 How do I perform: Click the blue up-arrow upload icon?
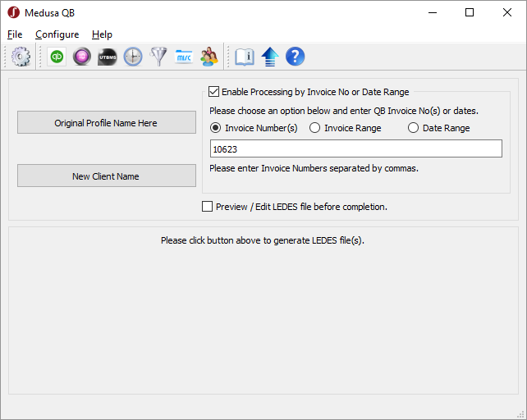pos(270,57)
